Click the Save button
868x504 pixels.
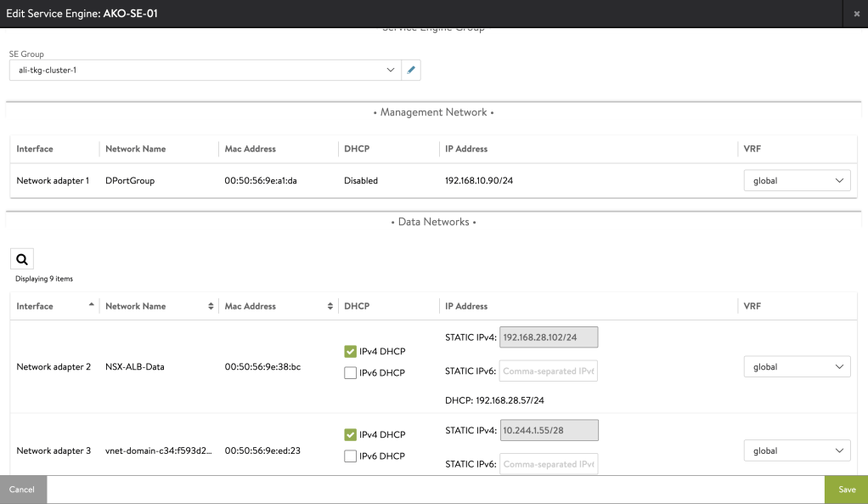pos(846,490)
